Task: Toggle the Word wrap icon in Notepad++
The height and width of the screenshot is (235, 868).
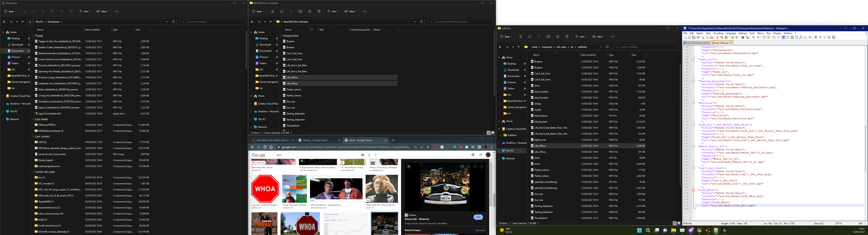Action: pos(774,37)
